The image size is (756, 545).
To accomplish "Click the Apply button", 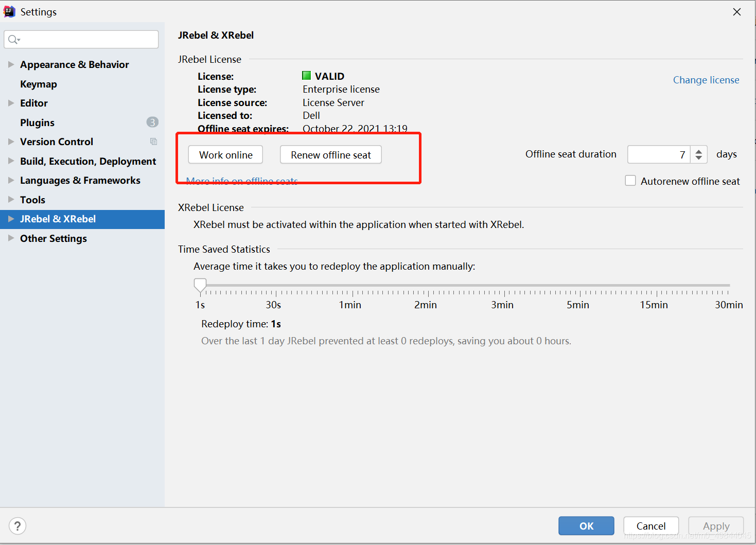I will [716, 526].
